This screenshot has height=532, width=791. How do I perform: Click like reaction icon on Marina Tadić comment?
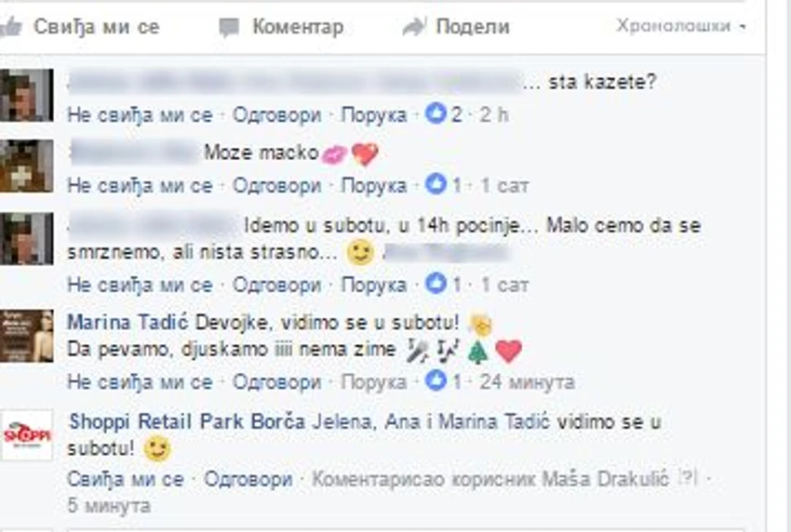pyautogui.click(x=436, y=380)
